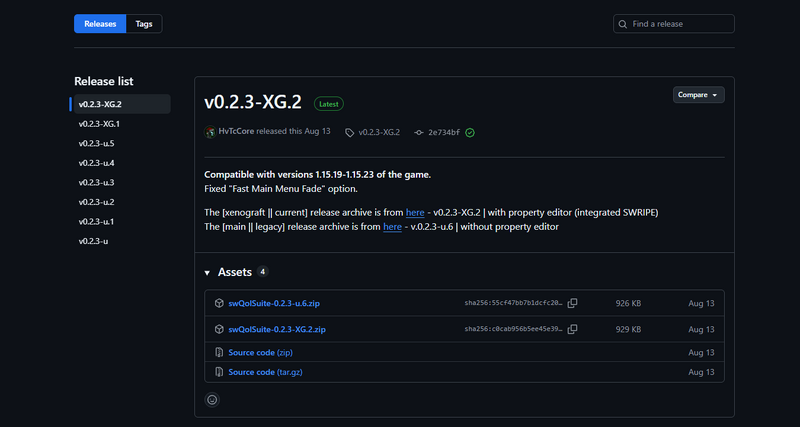Open commit 2e734bf
Viewport: 800px width, 427px height.
[x=444, y=133]
